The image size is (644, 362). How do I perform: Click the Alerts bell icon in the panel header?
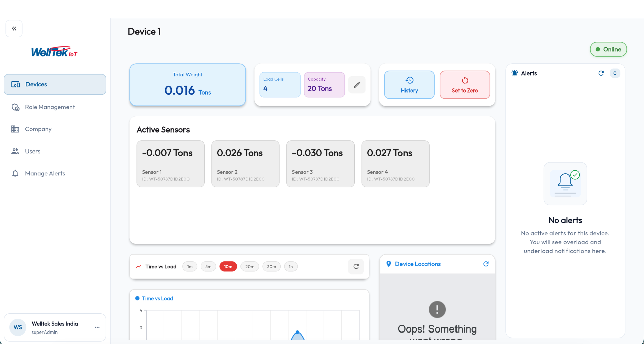(x=515, y=73)
